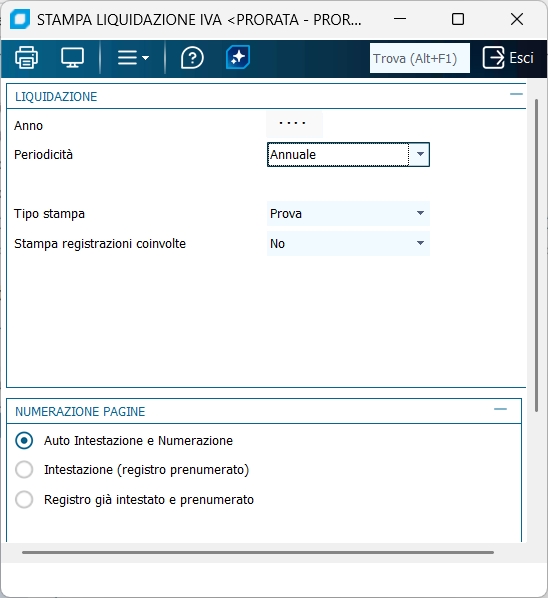Click the Esci exit button
Viewport: 551px width, 600px height.
point(508,58)
